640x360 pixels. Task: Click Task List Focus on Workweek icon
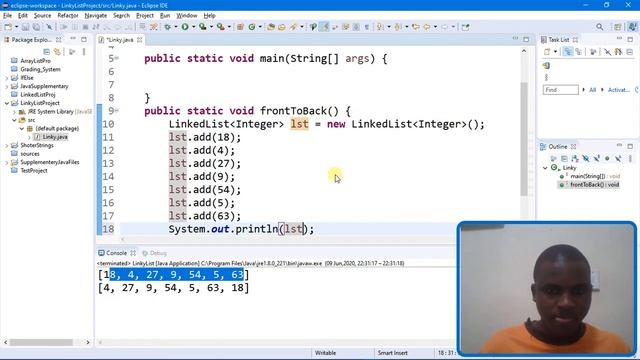[593, 52]
